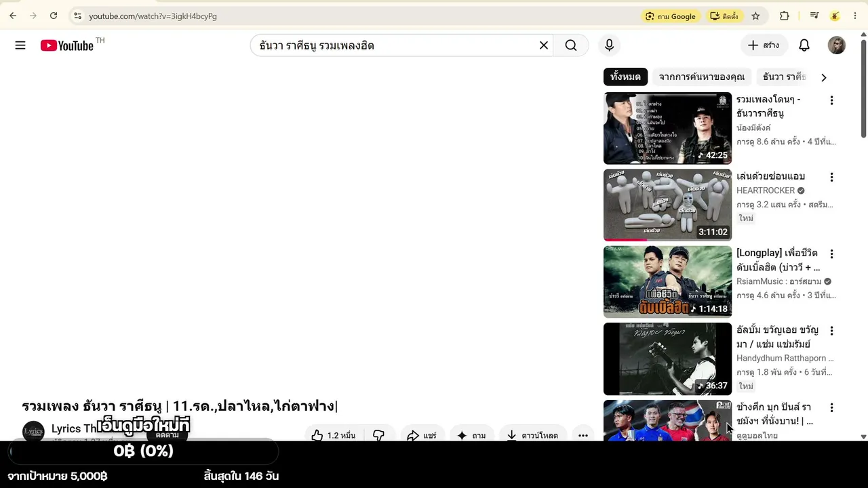This screenshot has height=488, width=868.
Task: Click the รวมเพลงโดนๆ - ธันวาราศีธนู title
Action: (768, 106)
